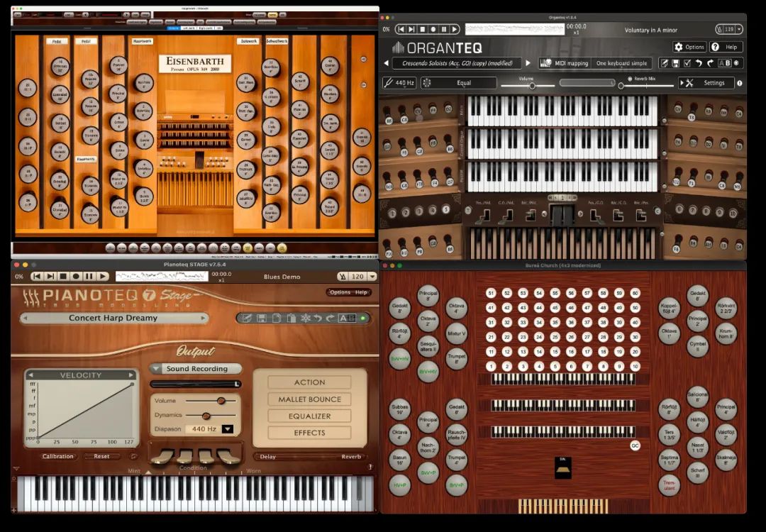Viewport: 766px width, 532px height.
Task: Open the Help menu in Organteq
Action: tap(725, 47)
